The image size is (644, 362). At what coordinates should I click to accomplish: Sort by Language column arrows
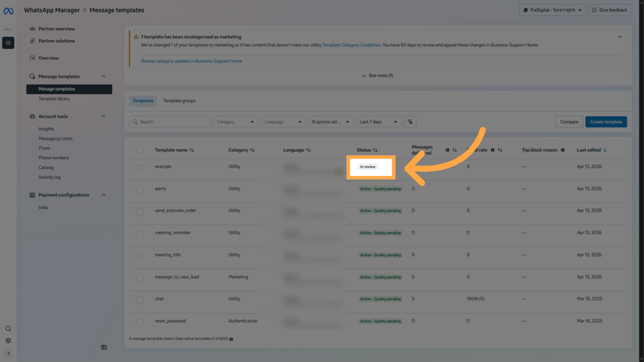click(x=308, y=150)
